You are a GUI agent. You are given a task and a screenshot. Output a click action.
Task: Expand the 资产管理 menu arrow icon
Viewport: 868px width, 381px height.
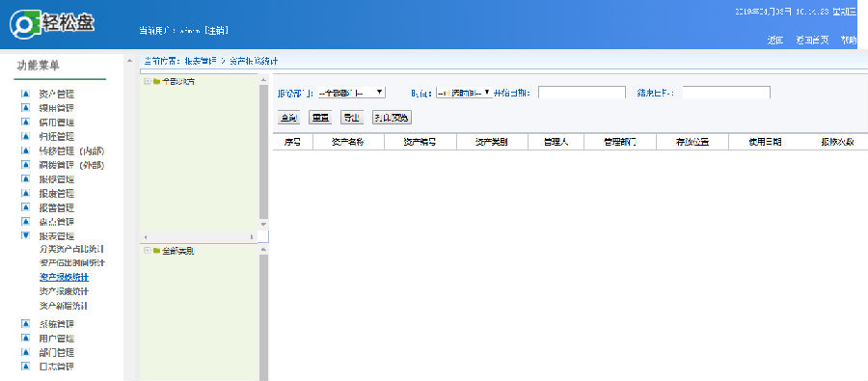coord(25,93)
